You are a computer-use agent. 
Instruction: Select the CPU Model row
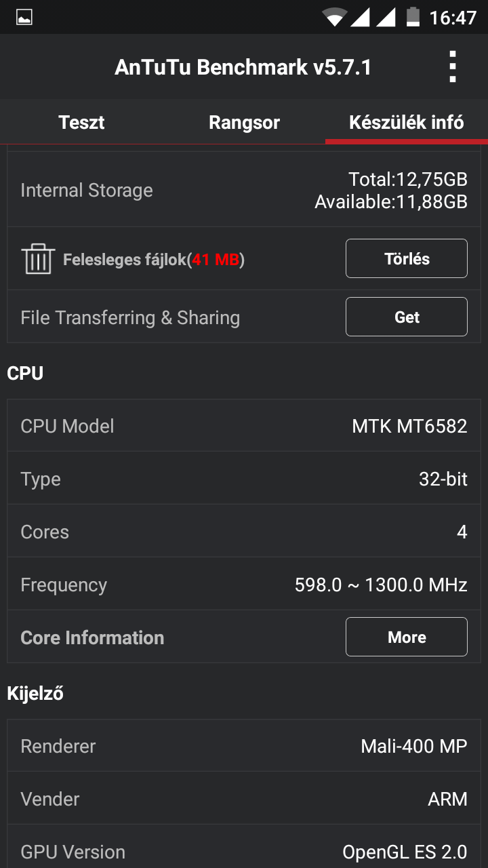click(244, 426)
